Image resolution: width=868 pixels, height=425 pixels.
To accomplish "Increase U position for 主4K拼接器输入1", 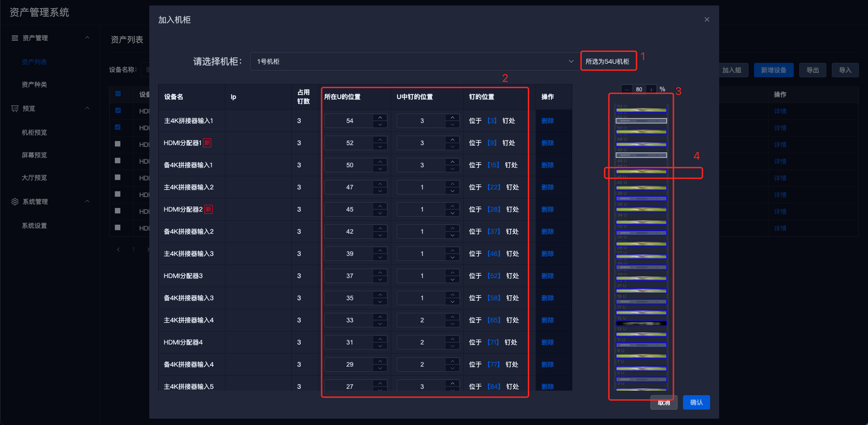I will click(380, 118).
